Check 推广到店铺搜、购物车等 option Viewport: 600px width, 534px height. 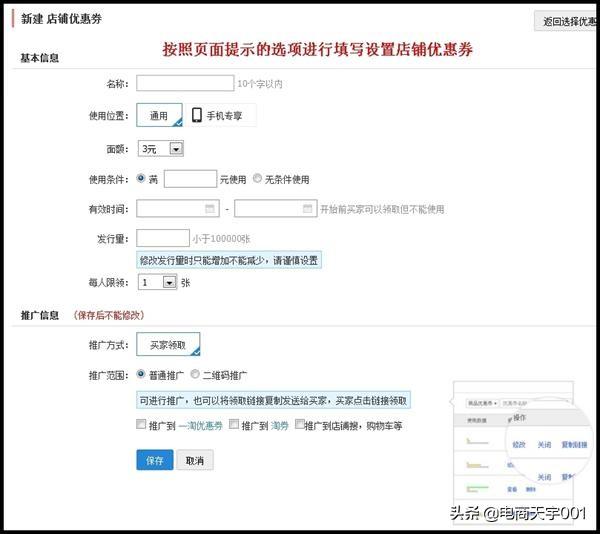point(299,425)
